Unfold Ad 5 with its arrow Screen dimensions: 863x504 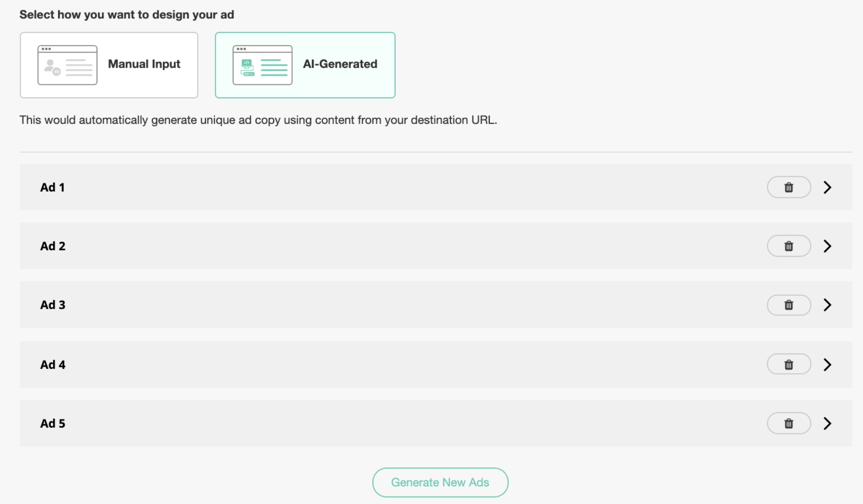[x=827, y=423]
